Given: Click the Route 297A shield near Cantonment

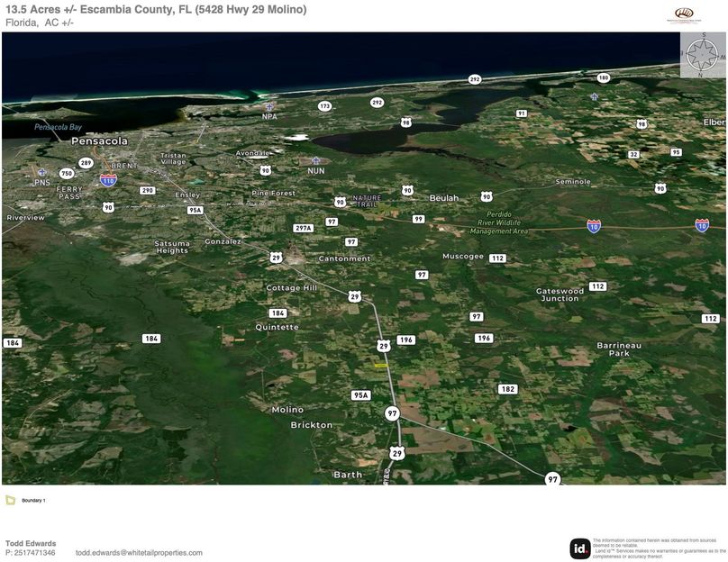Looking at the screenshot, I should pos(302,228).
